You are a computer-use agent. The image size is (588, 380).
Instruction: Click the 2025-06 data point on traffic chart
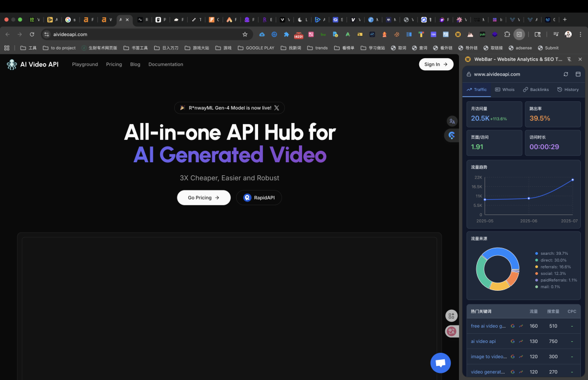click(x=529, y=199)
